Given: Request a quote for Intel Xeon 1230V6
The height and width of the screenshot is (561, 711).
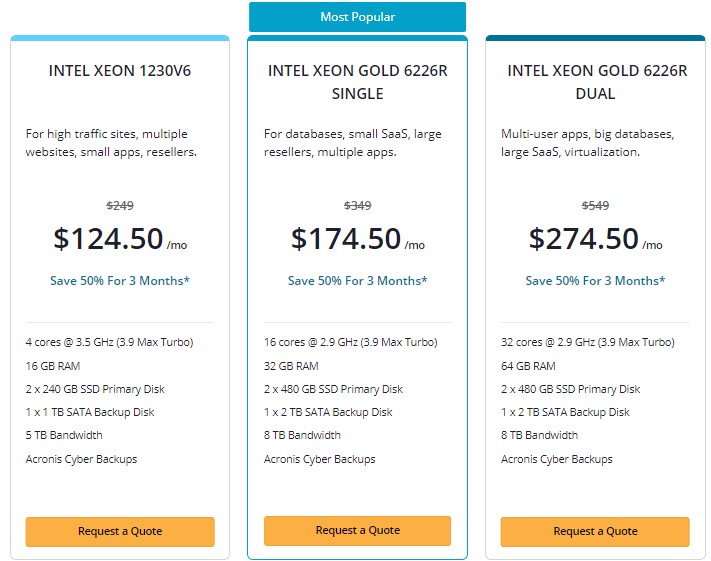Looking at the screenshot, I should click(120, 531).
